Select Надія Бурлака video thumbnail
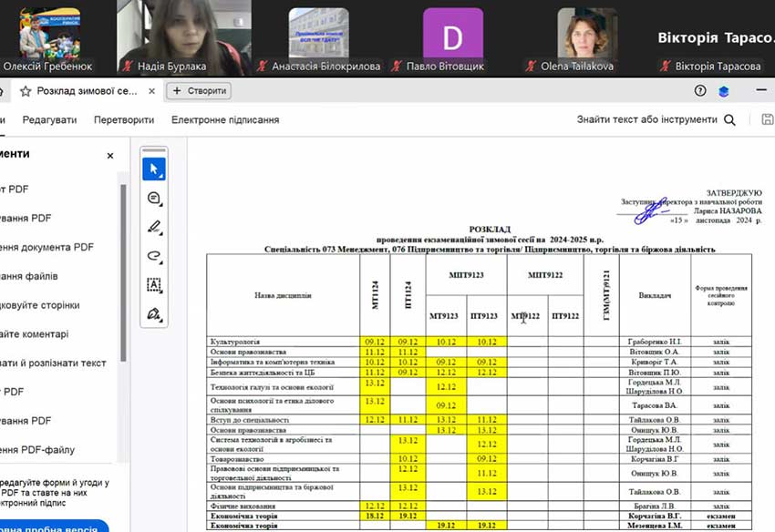Image resolution: width=775 pixels, height=532 pixels. tap(170, 33)
